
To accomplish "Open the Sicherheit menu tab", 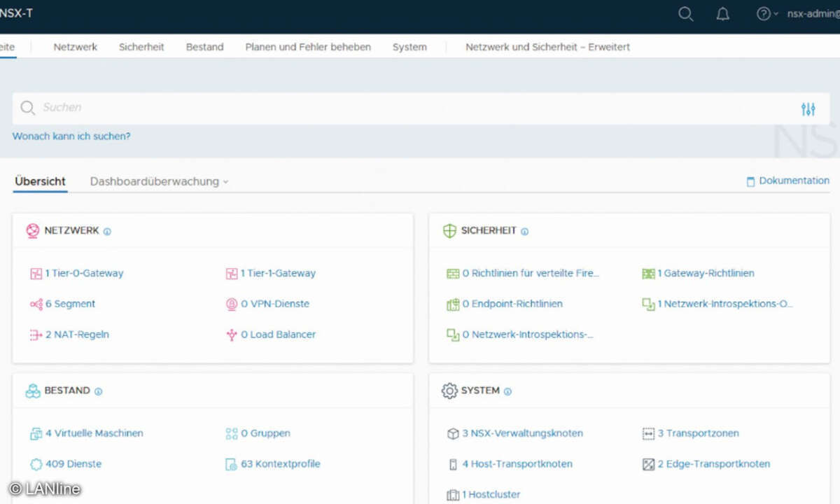I will pyautogui.click(x=141, y=47).
